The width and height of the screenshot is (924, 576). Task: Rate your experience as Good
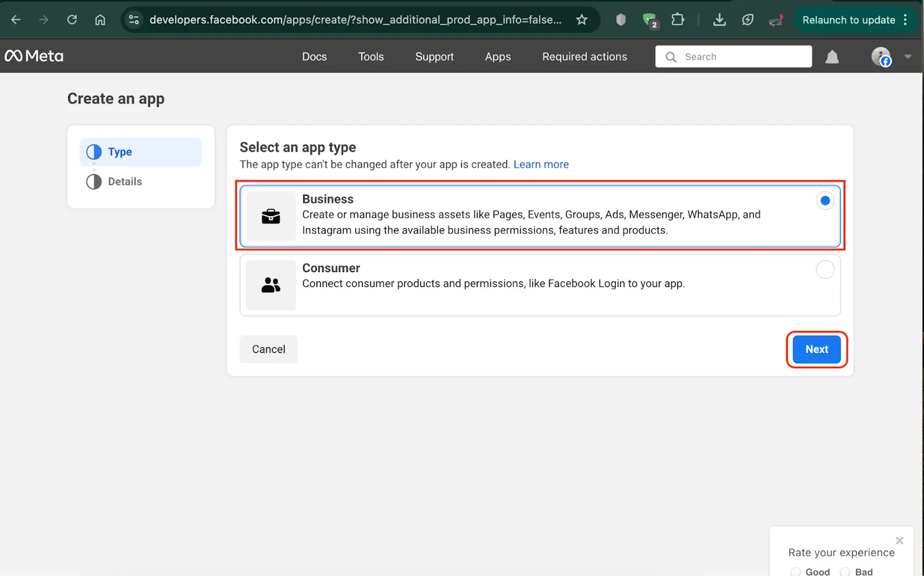[796, 571]
